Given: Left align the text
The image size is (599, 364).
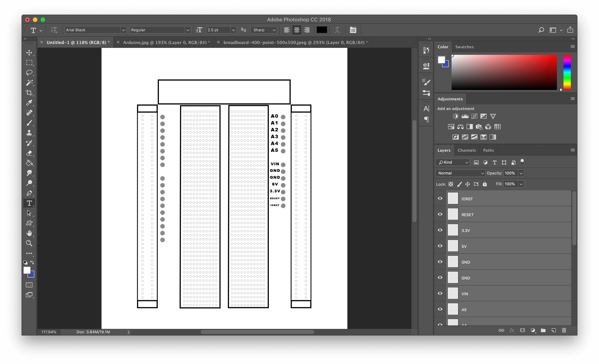Looking at the screenshot, I should 287,30.
